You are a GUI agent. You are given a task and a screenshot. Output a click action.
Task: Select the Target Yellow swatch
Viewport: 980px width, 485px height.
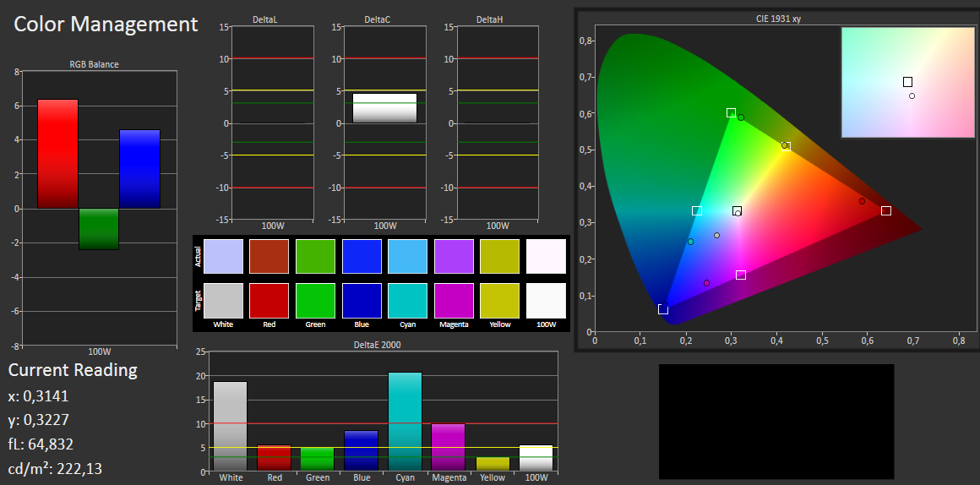point(500,301)
